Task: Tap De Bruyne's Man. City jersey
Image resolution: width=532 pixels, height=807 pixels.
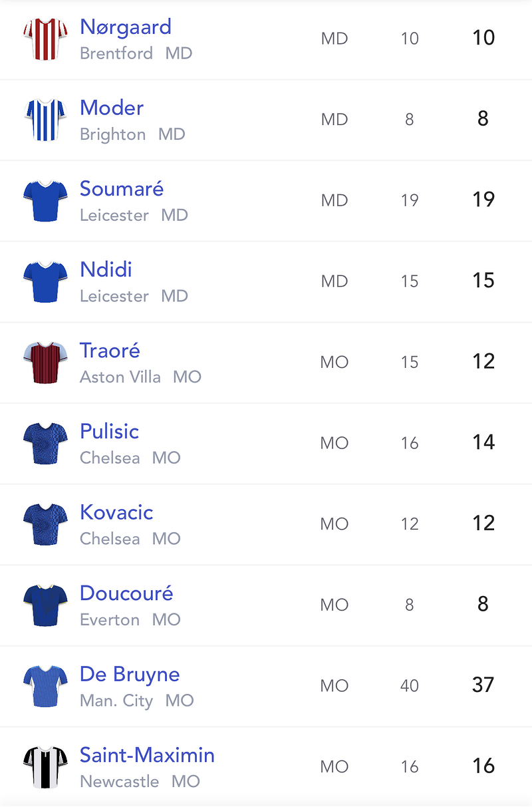Action: (x=45, y=686)
